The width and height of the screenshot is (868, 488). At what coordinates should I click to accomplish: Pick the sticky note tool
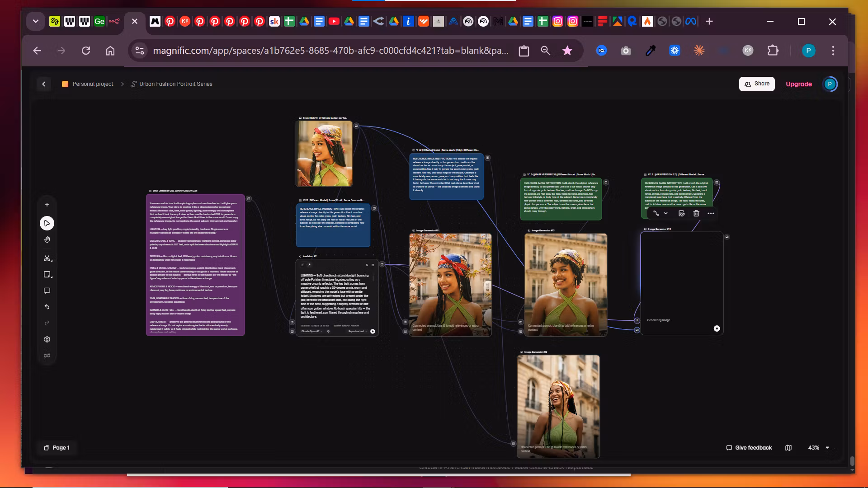click(47, 275)
